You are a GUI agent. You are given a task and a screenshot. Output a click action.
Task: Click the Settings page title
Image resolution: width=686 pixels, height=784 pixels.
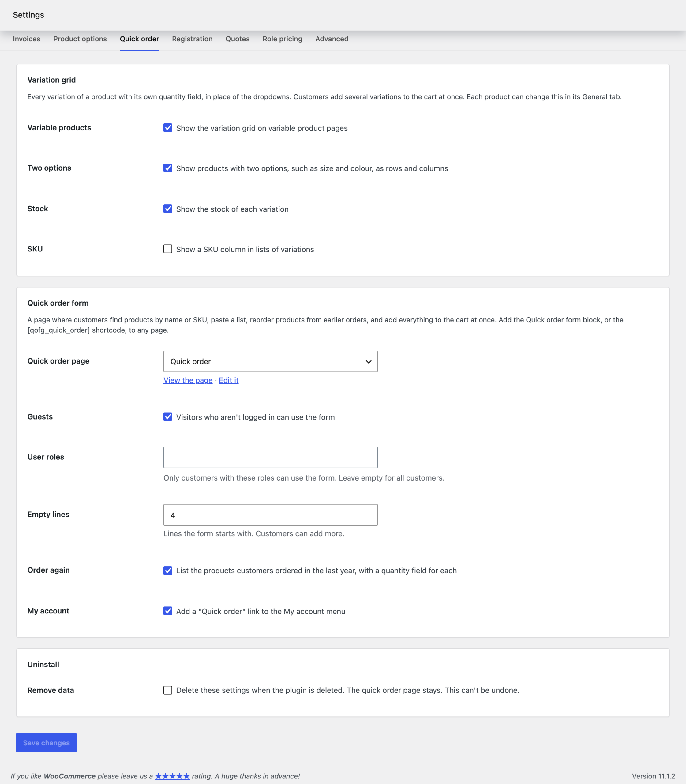tap(28, 15)
